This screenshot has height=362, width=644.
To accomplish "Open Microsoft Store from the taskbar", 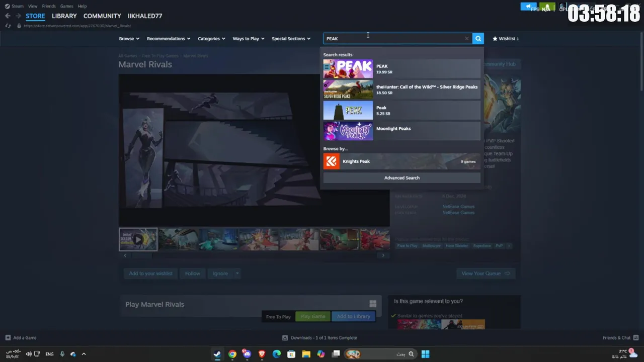I will pyautogui.click(x=291, y=354).
